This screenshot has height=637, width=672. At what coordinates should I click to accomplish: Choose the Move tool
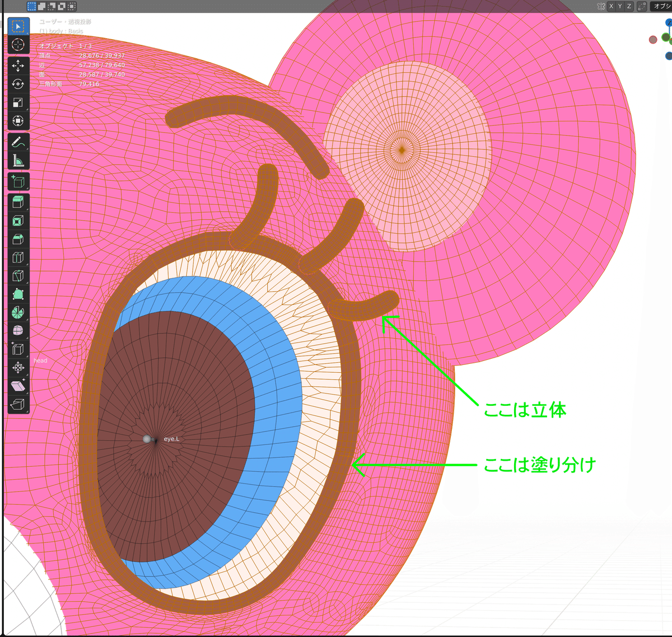coord(18,66)
